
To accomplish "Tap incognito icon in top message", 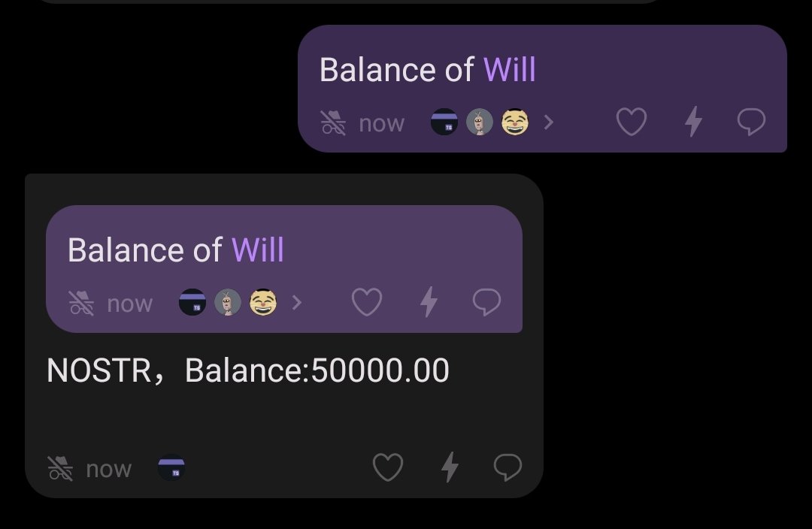I will (x=334, y=122).
